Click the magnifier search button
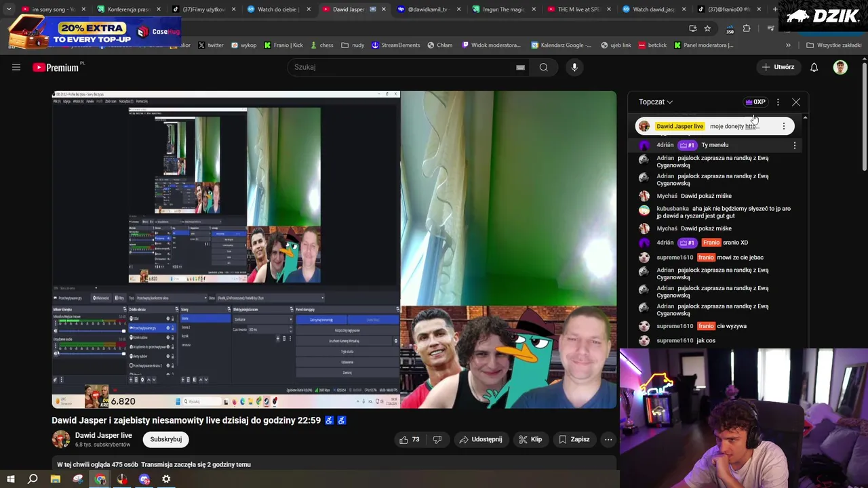868x488 pixels. tap(543, 67)
